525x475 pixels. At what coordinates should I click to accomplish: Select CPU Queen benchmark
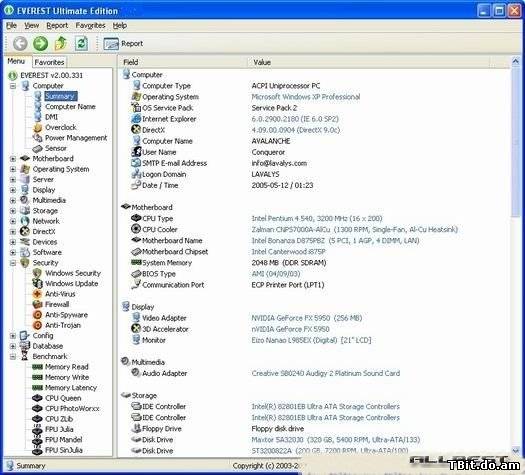click(x=63, y=398)
